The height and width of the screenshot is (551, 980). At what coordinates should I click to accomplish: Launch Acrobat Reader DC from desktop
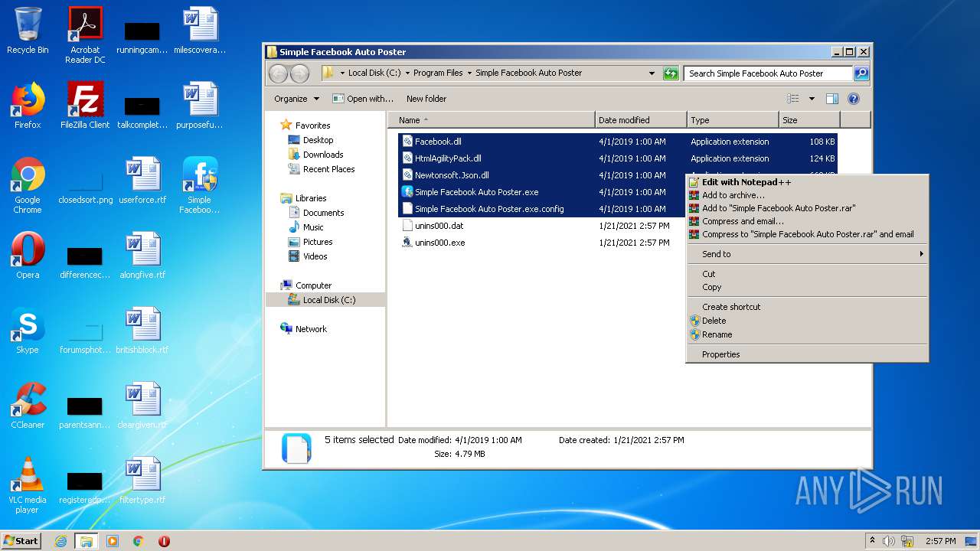point(85,35)
